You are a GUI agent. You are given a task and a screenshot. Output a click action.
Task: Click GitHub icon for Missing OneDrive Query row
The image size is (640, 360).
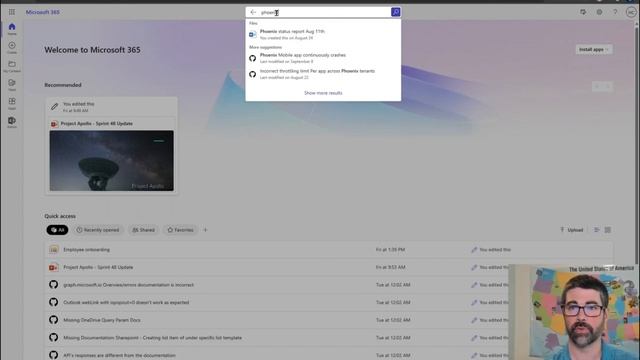pyautogui.click(x=53, y=320)
